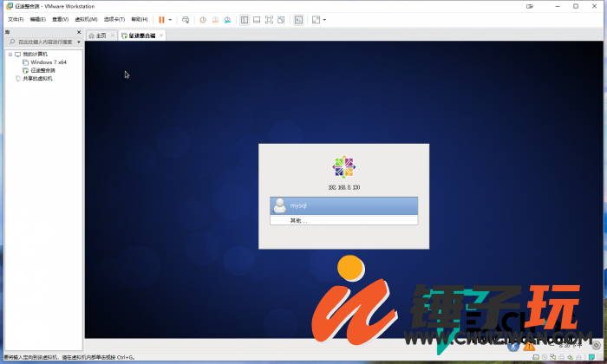Open the stretch guest dropdown arrow
This screenshot has height=364, width=607.
coord(324,19)
